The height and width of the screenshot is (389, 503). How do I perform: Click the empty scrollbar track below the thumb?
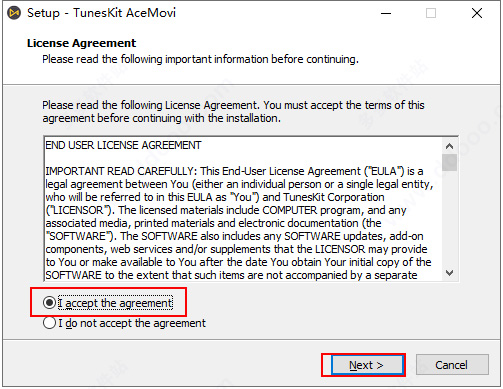pyautogui.click(x=450, y=218)
